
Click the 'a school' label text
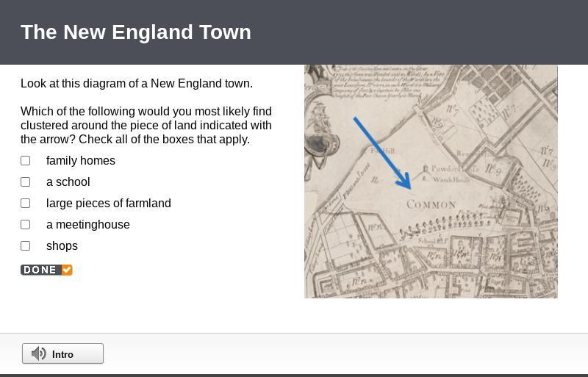[x=68, y=182]
